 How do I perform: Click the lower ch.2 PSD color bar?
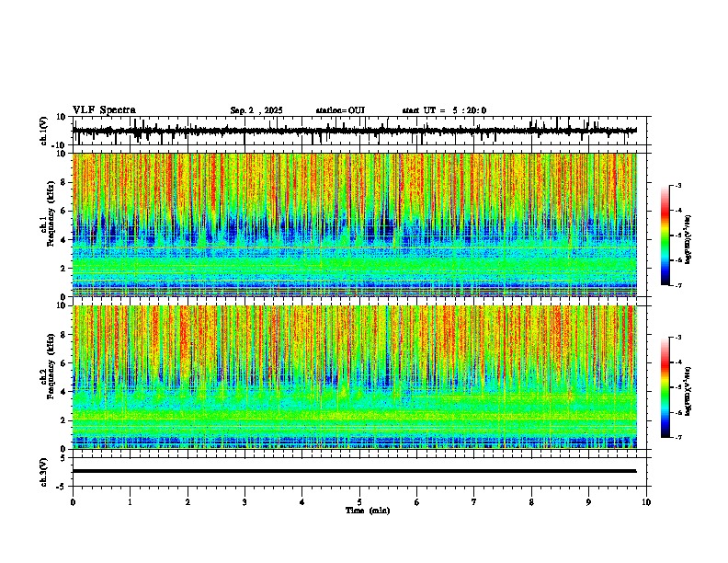coord(665,387)
